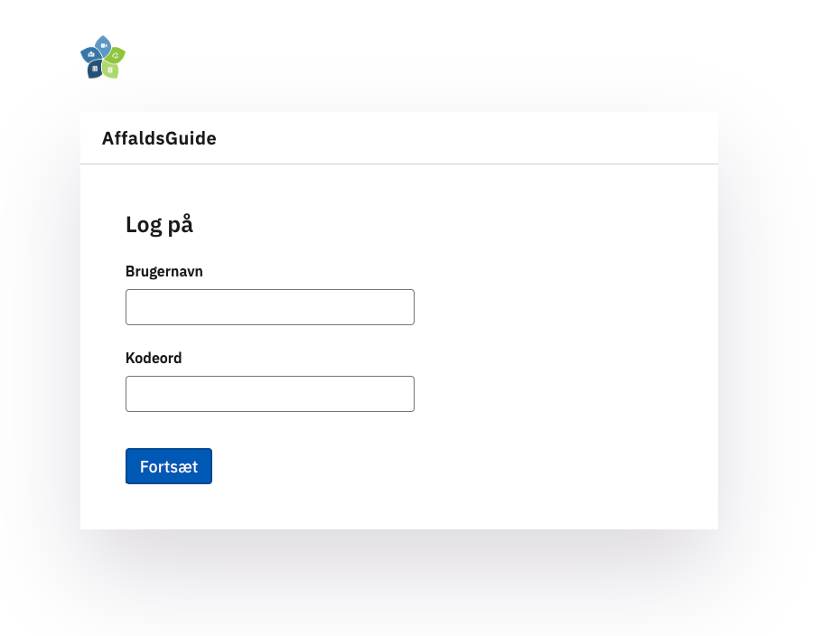The width and height of the screenshot is (840, 636).
Task: Click the dark navy building petal in logo
Action: (95, 69)
